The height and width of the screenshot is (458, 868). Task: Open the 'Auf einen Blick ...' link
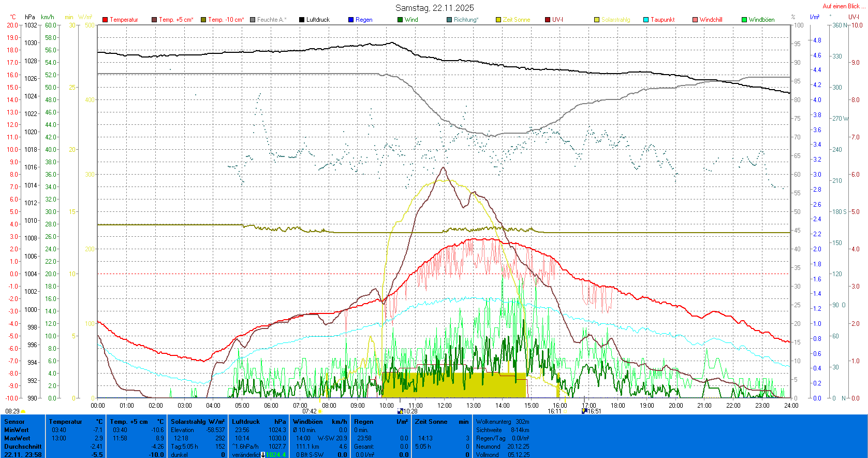coord(844,6)
